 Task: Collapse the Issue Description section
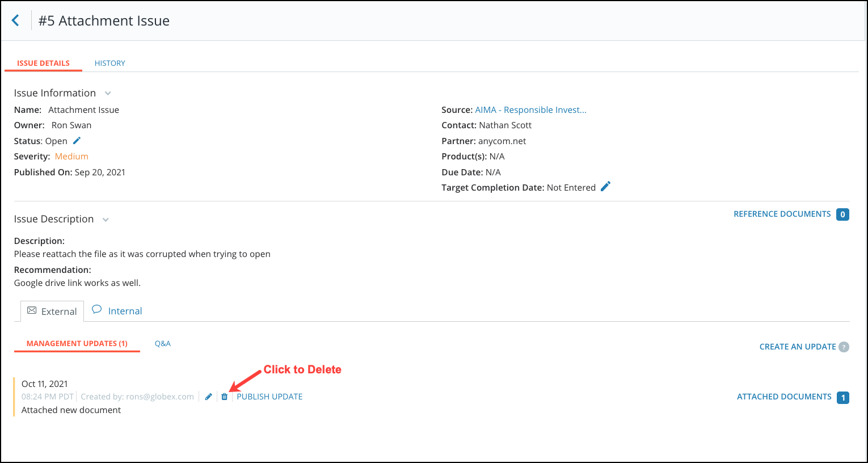106,220
